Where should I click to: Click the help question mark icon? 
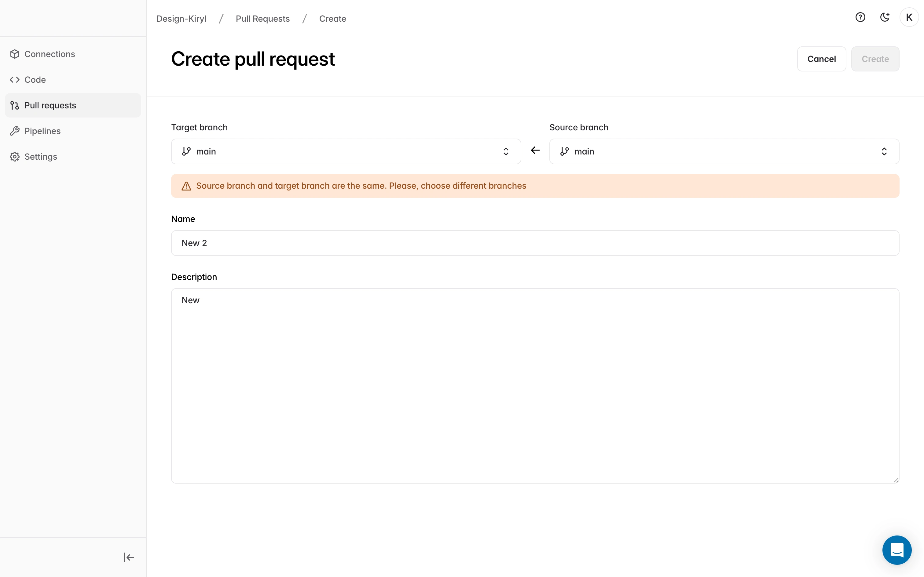(860, 18)
